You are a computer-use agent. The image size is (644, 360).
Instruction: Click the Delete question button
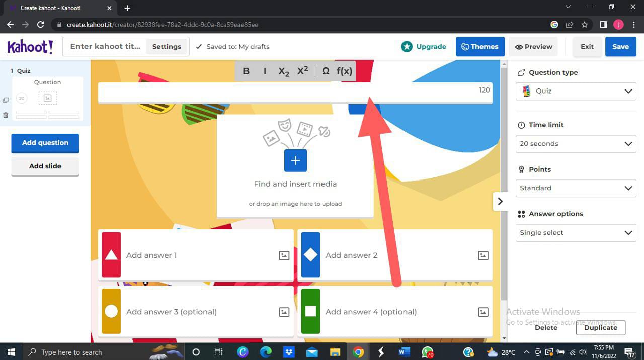click(x=546, y=328)
